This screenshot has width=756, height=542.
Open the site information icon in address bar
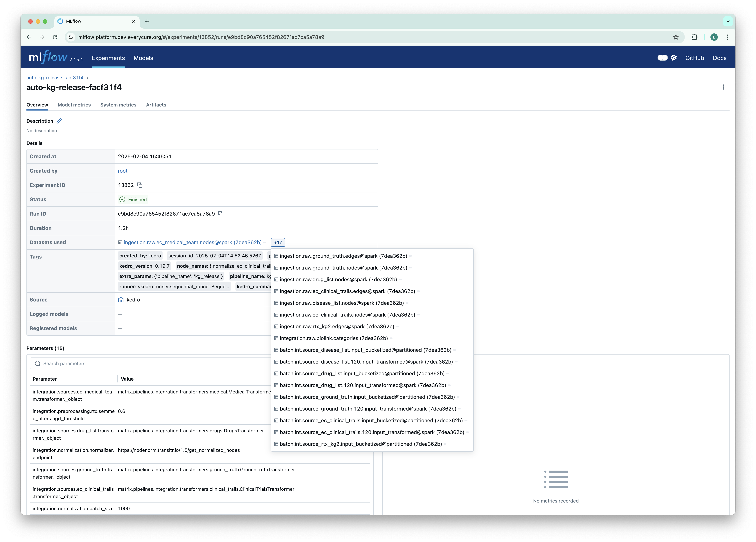[x=71, y=37]
